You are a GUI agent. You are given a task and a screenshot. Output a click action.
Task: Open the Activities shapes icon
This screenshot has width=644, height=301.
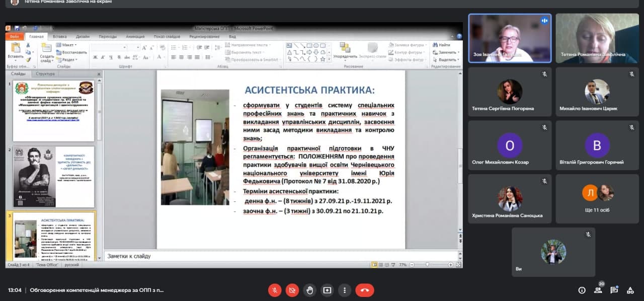(630, 290)
